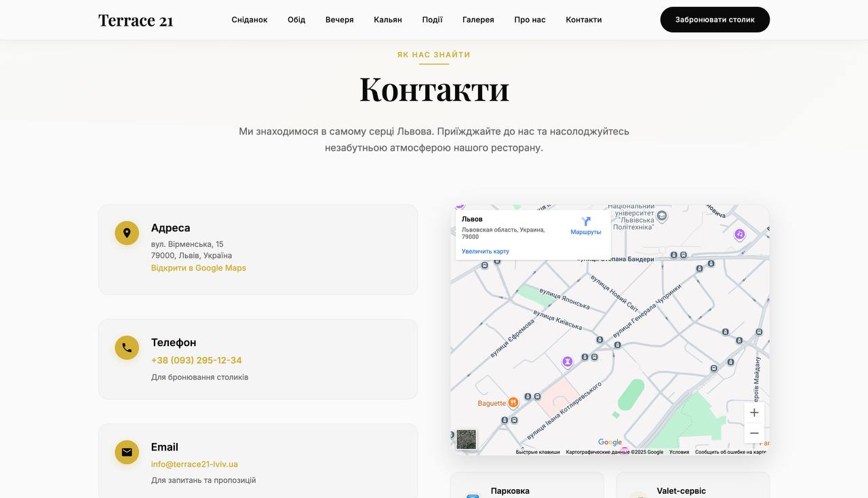Click the orange Baguette restaurant marker

point(513,402)
